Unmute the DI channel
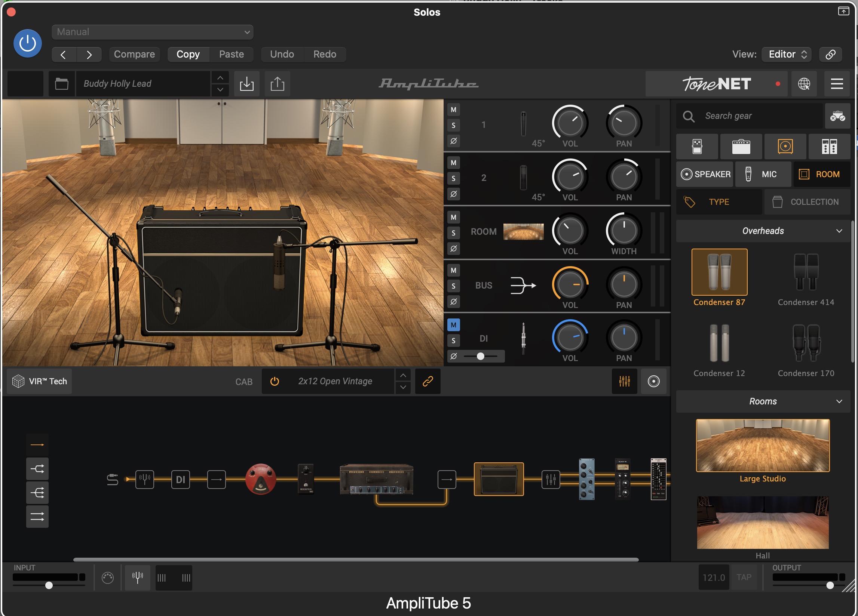 click(x=453, y=325)
